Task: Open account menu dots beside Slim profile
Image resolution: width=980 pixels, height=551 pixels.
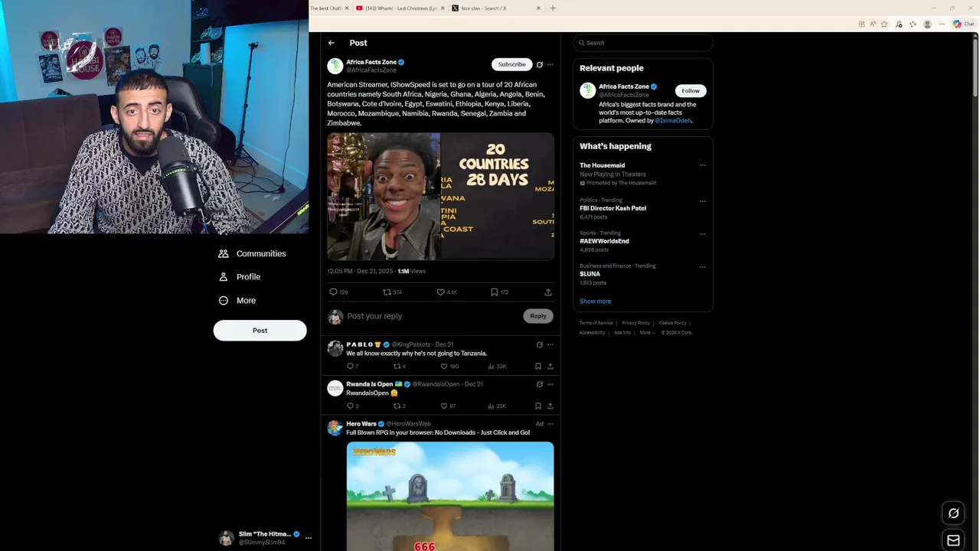Action: [x=309, y=538]
